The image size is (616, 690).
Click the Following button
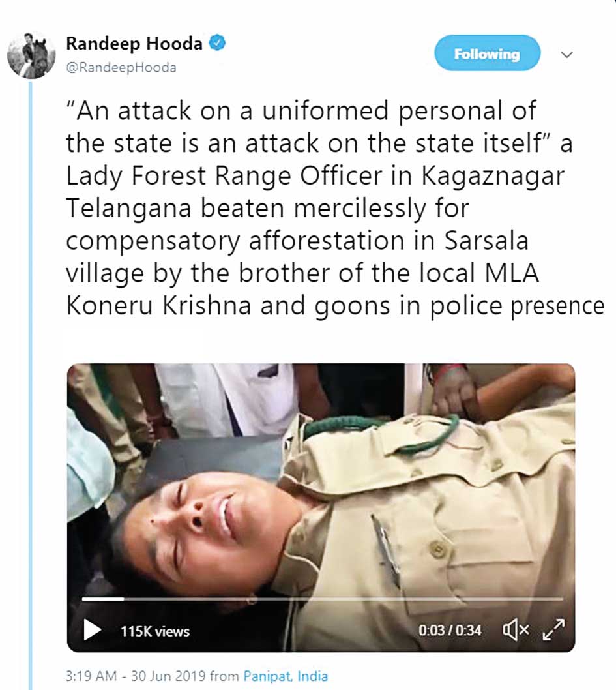[487, 53]
